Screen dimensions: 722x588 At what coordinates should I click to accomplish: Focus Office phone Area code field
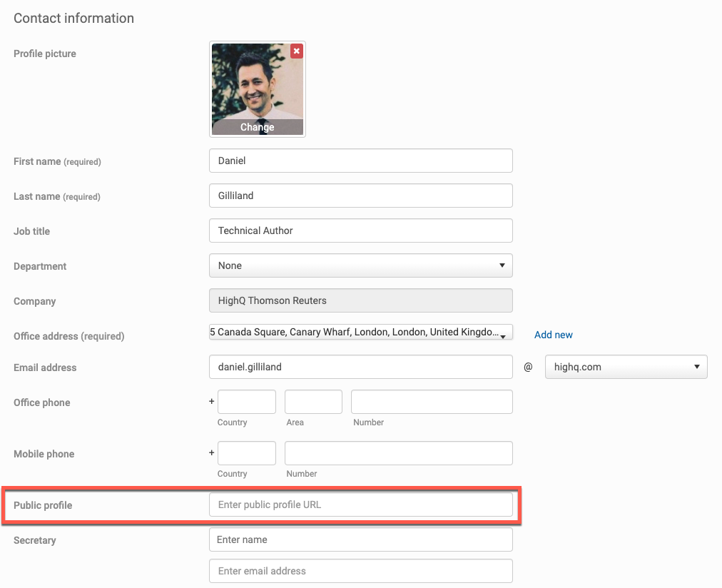314,402
